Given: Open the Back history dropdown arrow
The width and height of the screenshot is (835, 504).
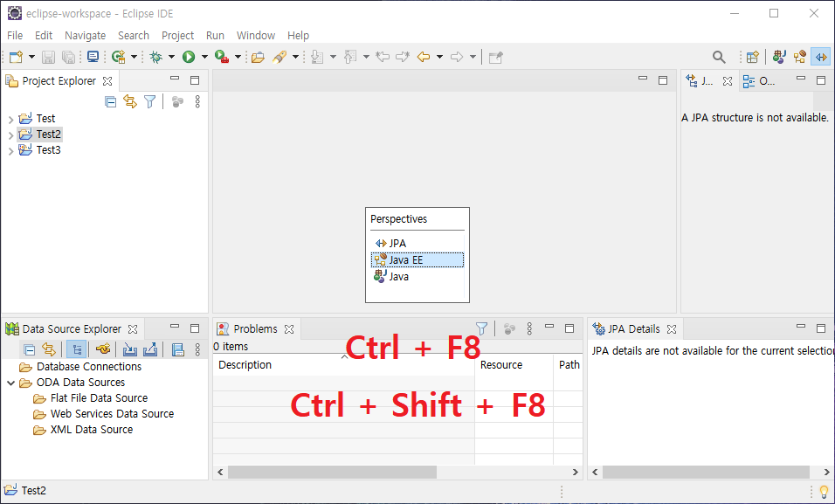Looking at the screenshot, I should [439, 57].
